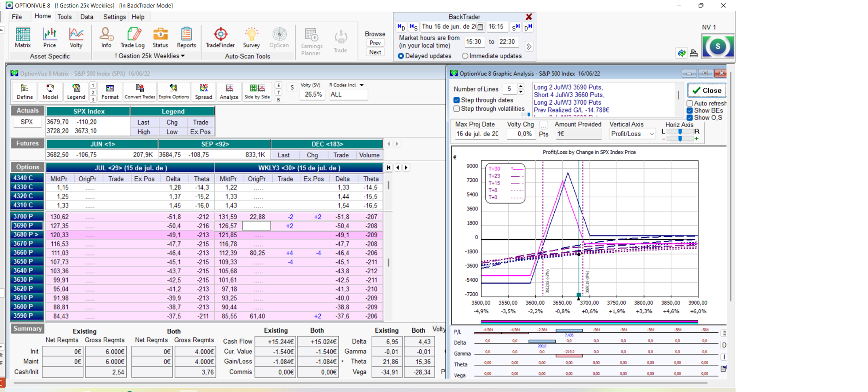
Task: Click Browse Prev button
Action: point(375,43)
